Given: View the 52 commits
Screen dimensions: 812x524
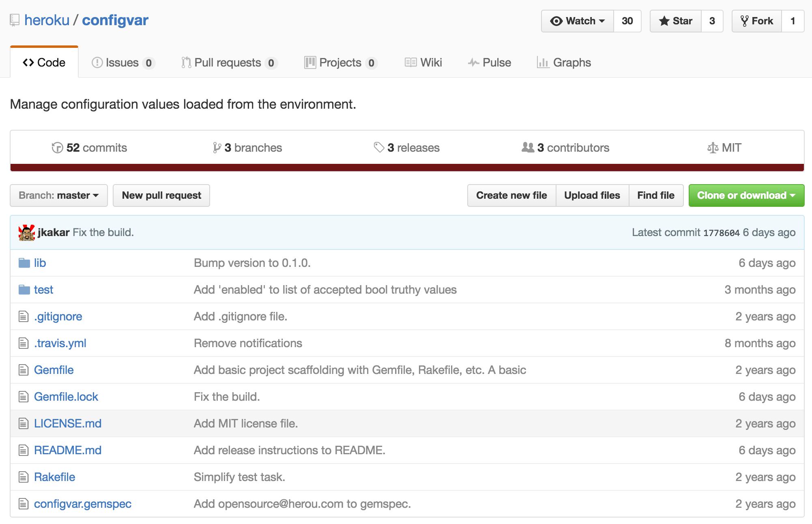Looking at the screenshot, I should point(90,148).
